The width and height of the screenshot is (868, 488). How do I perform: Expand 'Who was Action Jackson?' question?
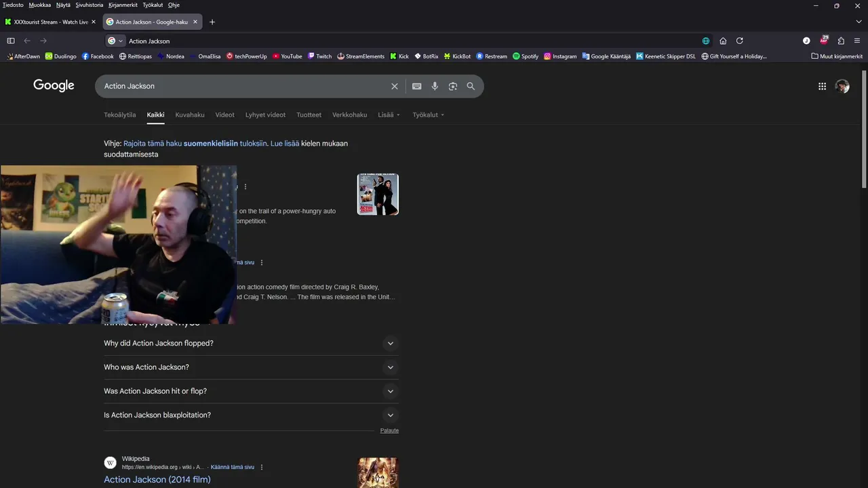pyautogui.click(x=251, y=367)
